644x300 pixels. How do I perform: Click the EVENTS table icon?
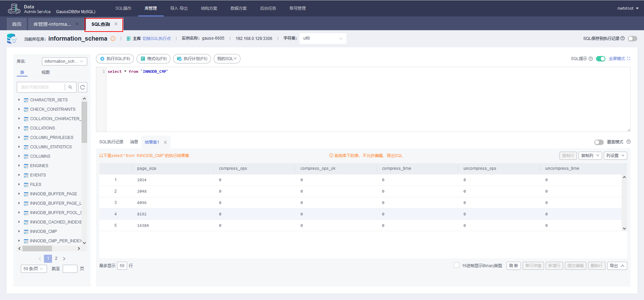(x=26, y=175)
